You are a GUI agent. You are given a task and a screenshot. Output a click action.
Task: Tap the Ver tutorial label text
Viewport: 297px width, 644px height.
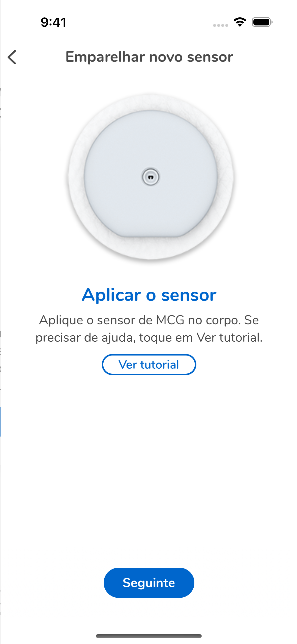pyautogui.click(x=149, y=365)
